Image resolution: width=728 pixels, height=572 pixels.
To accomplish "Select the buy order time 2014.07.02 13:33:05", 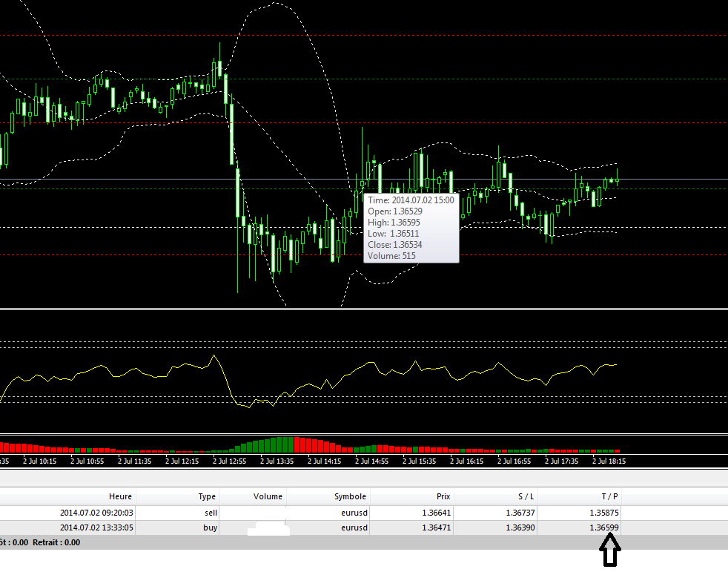I will pos(96,527).
